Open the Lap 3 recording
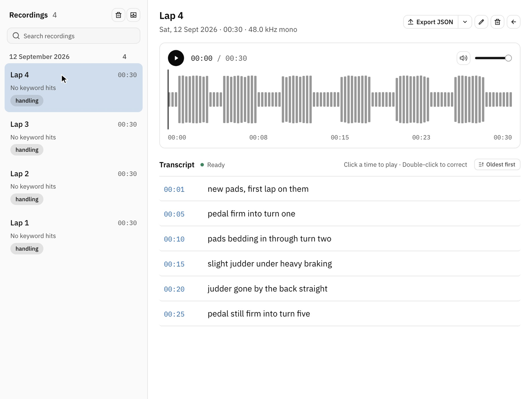This screenshot has height=399, width=532. [73, 137]
